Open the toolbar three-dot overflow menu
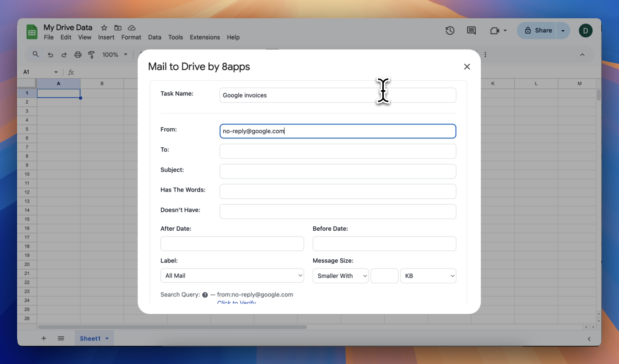The width and height of the screenshot is (619, 364). coord(485,55)
